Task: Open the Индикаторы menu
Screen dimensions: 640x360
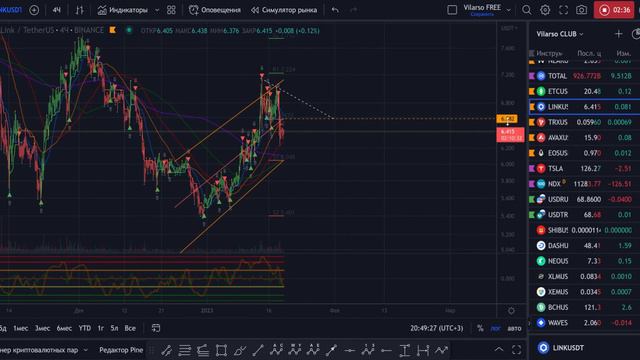Action: click(x=122, y=10)
